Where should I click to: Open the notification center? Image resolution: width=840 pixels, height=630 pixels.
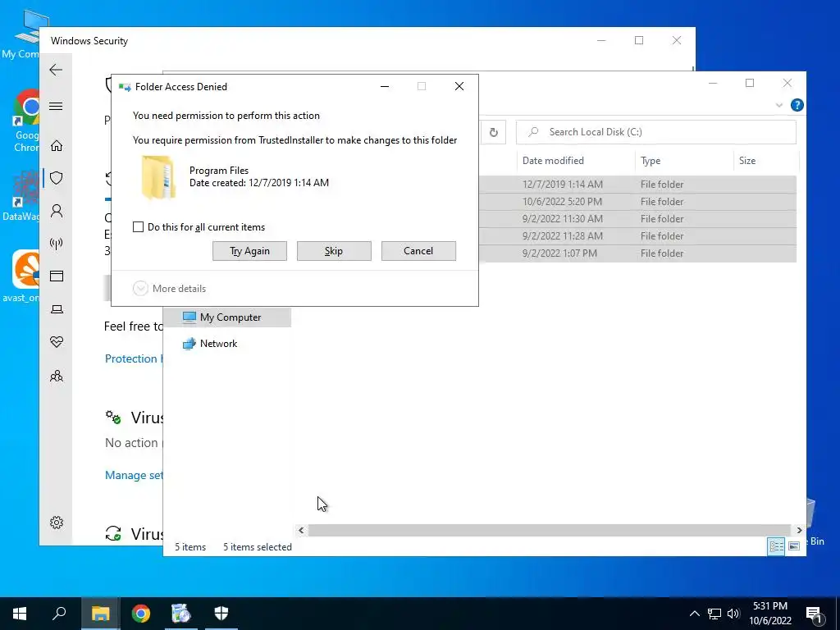pos(814,614)
